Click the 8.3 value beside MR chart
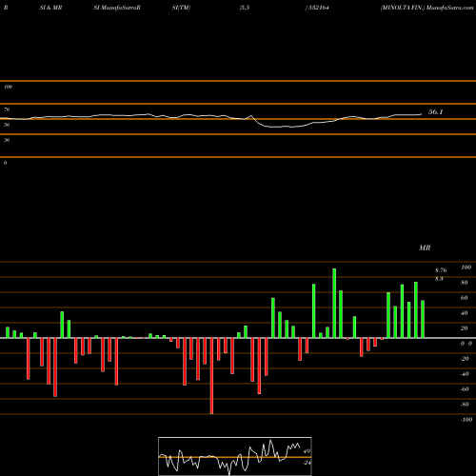The height and width of the screenshot is (476, 476). [439, 279]
